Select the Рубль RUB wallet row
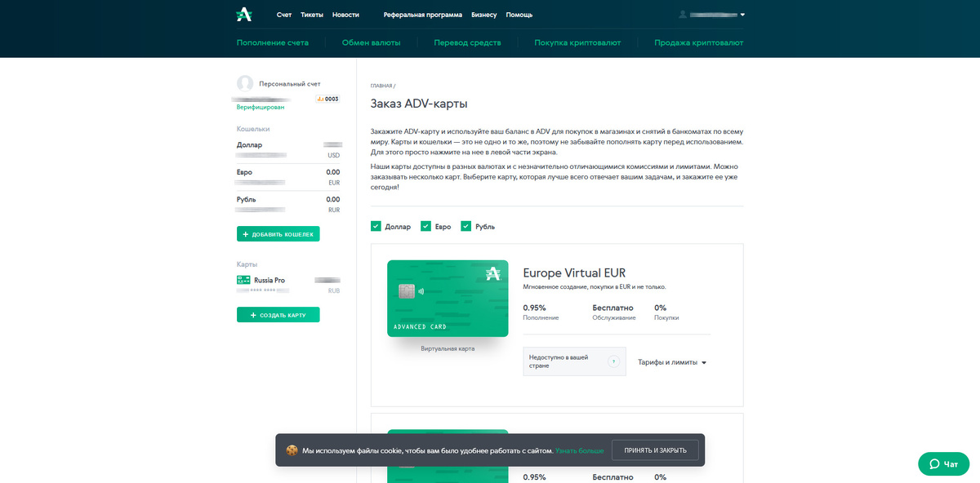The image size is (980, 483). pos(288,204)
